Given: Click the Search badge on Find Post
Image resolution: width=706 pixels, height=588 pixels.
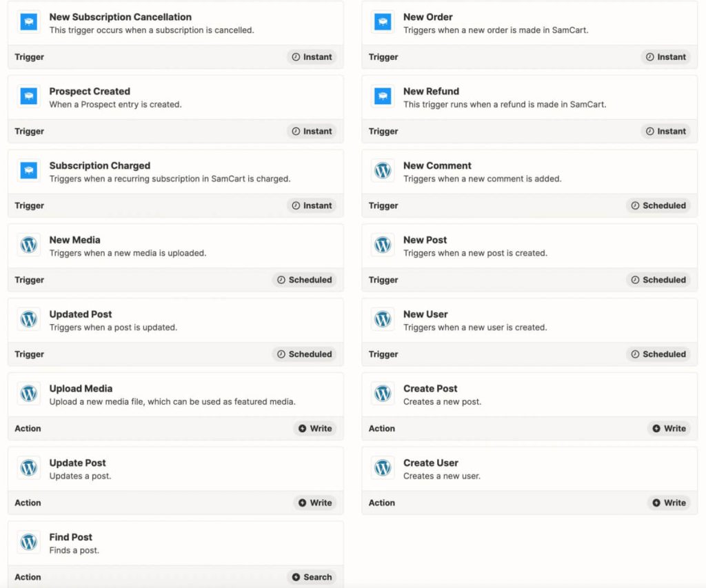Looking at the screenshot, I should [x=311, y=577].
